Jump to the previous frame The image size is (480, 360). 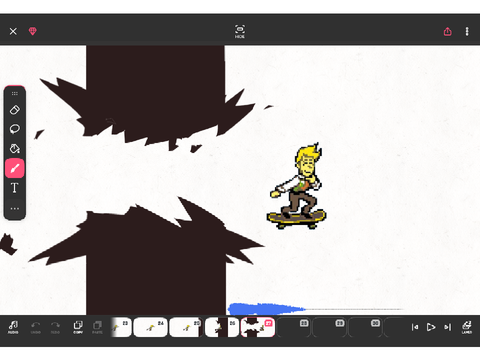tap(415, 327)
